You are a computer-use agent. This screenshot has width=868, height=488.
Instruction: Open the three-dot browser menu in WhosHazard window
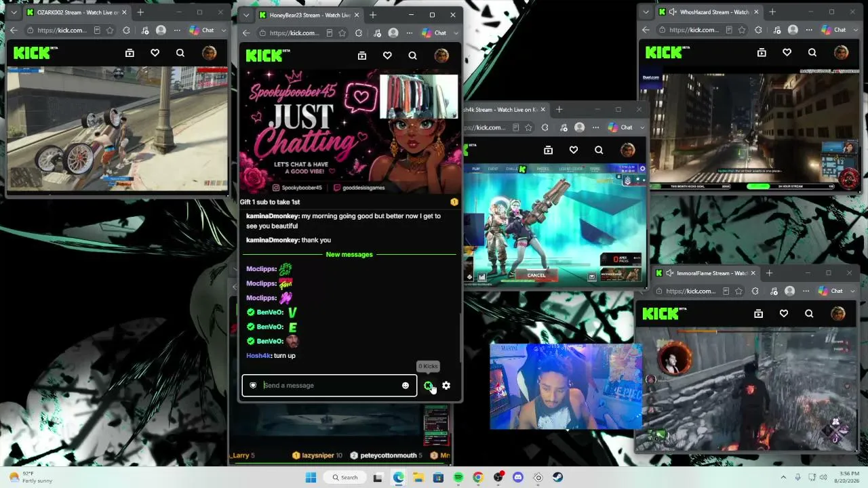click(809, 30)
